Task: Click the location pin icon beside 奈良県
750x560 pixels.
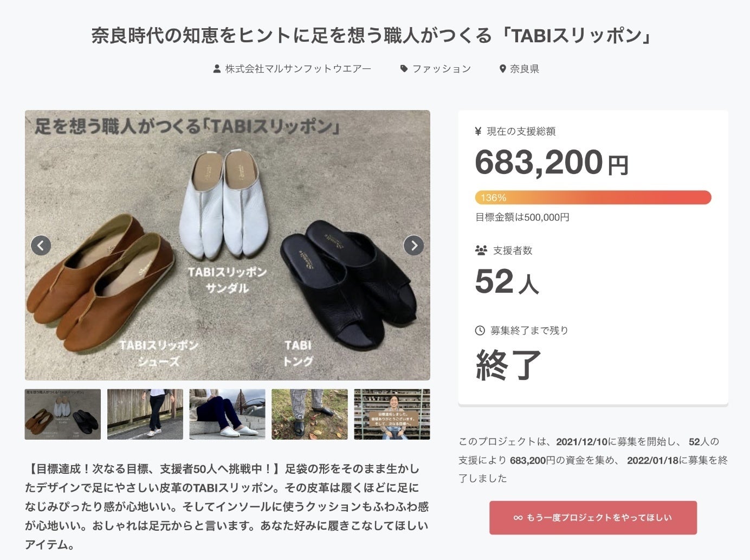Action: pos(502,69)
